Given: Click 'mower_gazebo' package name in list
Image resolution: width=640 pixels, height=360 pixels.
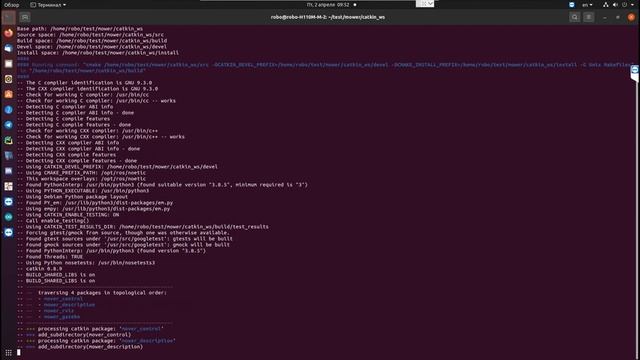Looking at the screenshot, I should pos(62,317).
